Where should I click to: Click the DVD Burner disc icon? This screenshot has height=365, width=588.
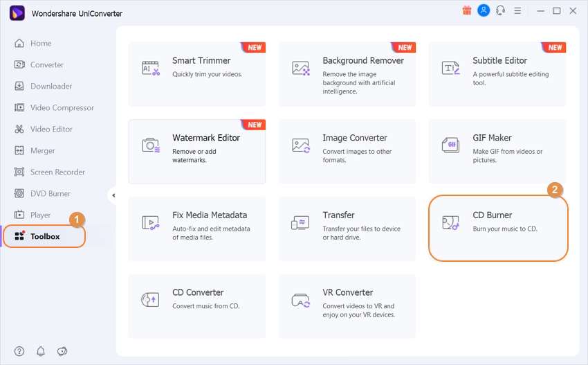19,193
